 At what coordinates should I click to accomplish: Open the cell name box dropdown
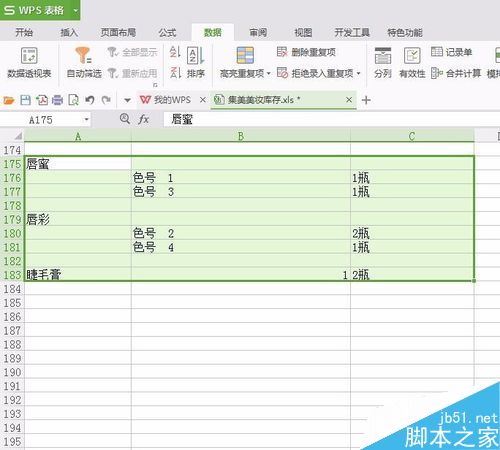pos(86,119)
